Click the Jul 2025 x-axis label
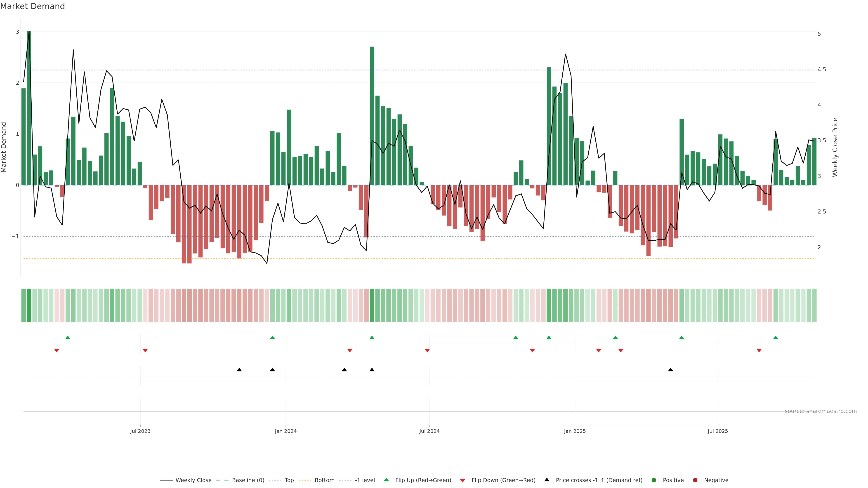This screenshot has width=868, height=488. pyautogui.click(x=718, y=431)
